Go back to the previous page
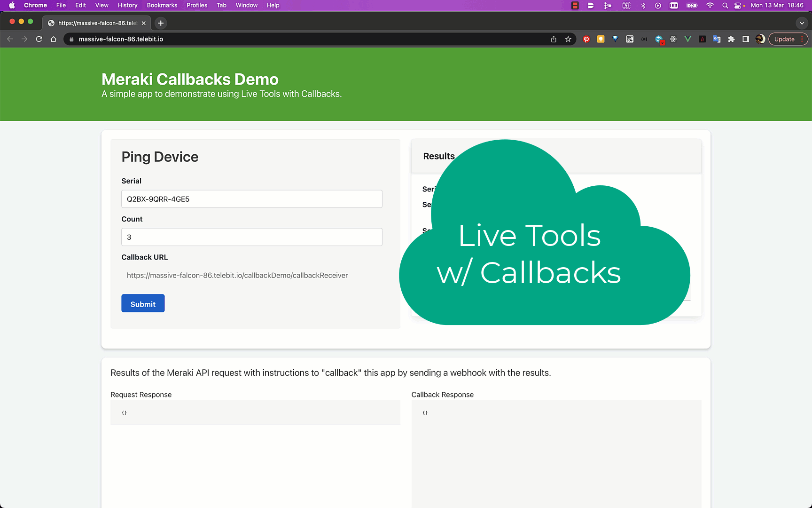The width and height of the screenshot is (812, 508). (x=10, y=39)
